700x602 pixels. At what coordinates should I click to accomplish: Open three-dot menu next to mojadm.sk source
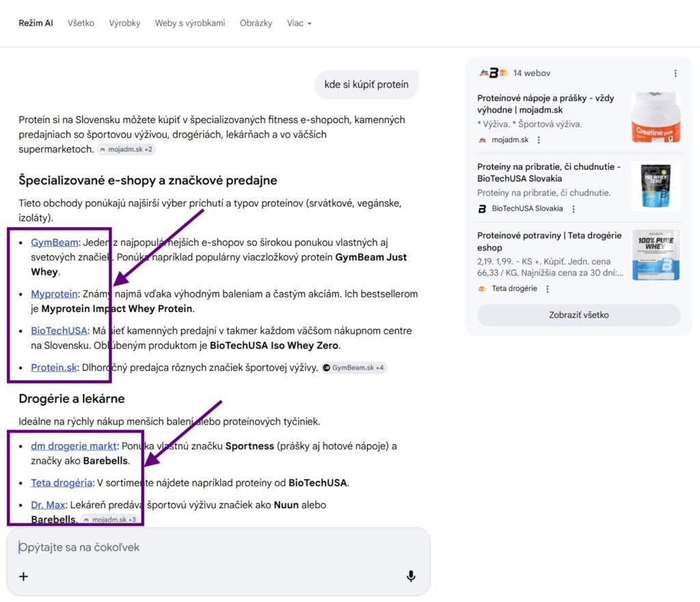[x=539, y=140]
